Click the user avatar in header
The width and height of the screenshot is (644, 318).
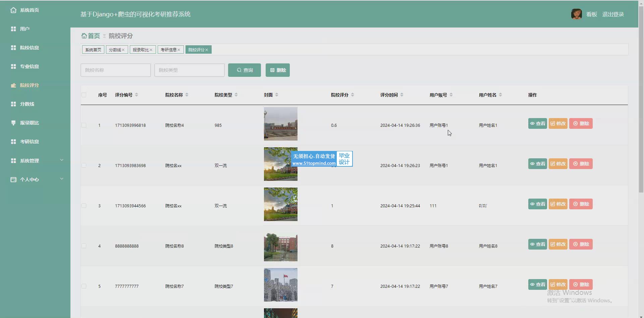[576, 14]
